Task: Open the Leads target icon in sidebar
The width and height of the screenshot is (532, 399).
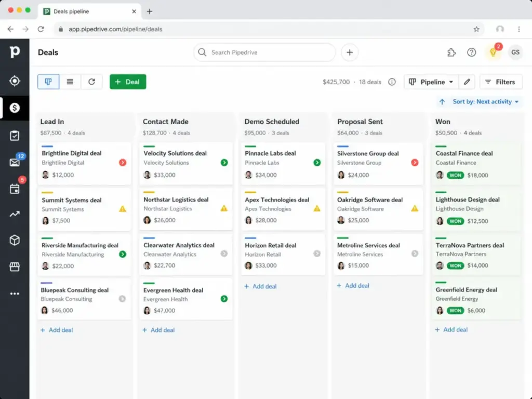Action: tap(15, 81)
